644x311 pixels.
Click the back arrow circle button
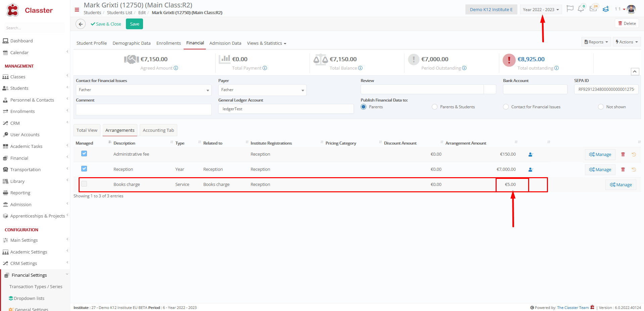pos(81,24)
